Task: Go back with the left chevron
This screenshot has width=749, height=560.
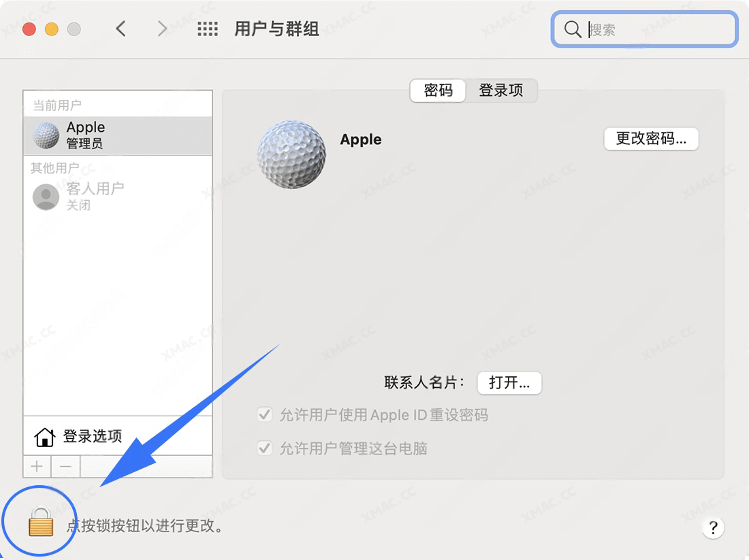Action: coord(121,29)
